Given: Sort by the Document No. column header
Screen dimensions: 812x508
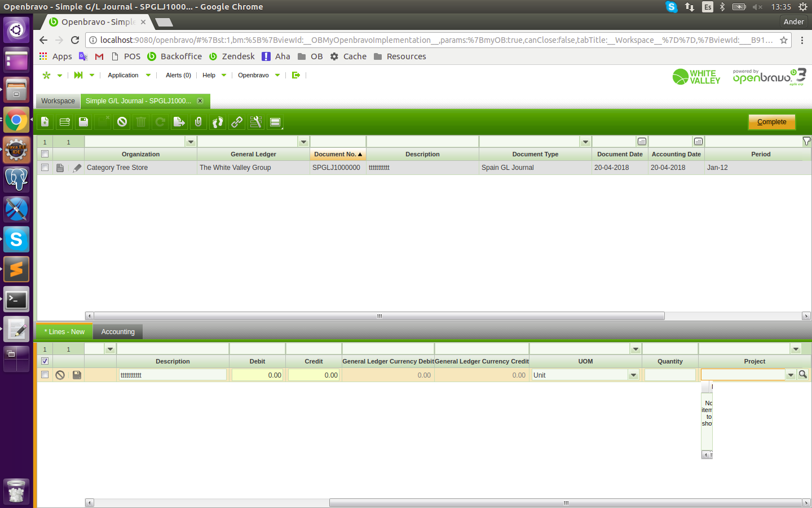Looking at the screenshot, I should [338, 154].
